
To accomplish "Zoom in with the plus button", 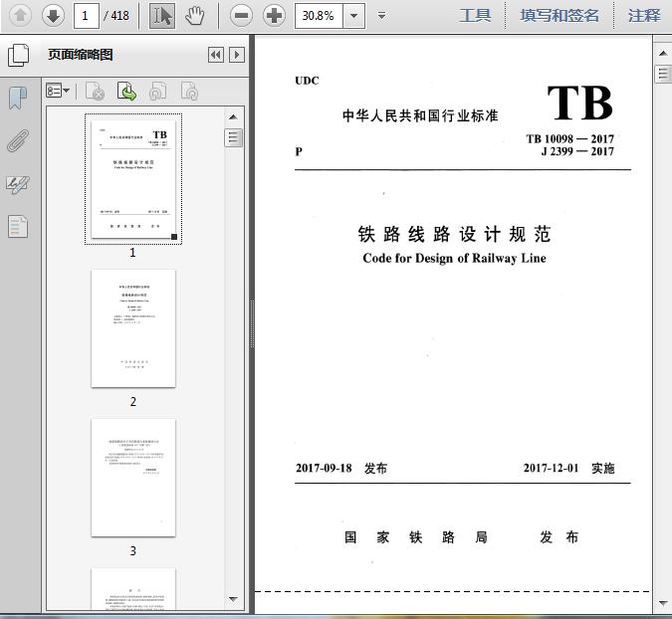I will [275, 16].
